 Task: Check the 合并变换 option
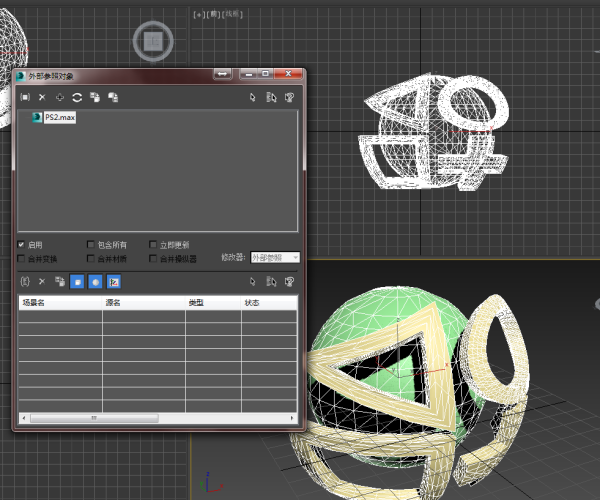[21, 259]
